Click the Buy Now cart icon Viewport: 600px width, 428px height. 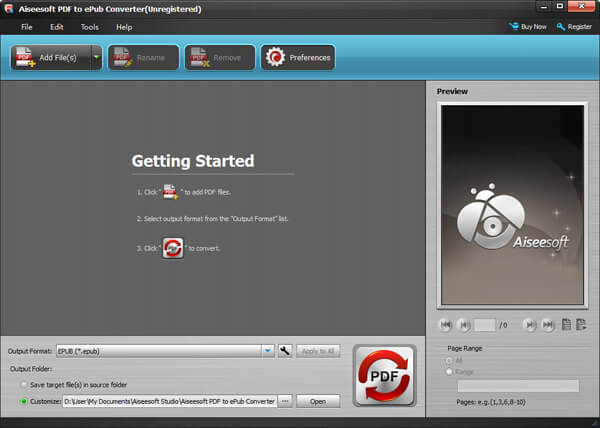[x=514, y=26]
